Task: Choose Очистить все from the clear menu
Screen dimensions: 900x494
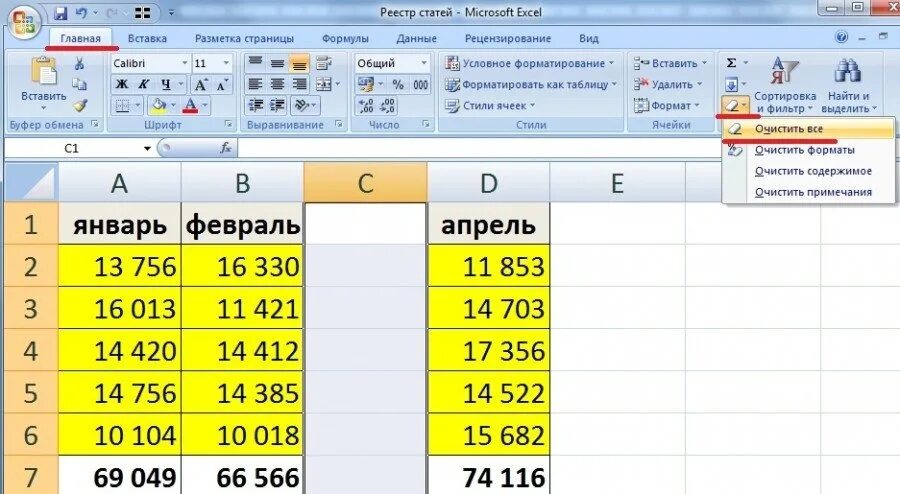Action: coord(808,129)
